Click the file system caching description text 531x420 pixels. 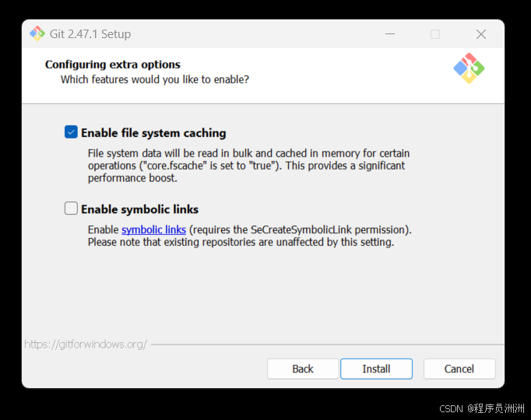[248, 166]
